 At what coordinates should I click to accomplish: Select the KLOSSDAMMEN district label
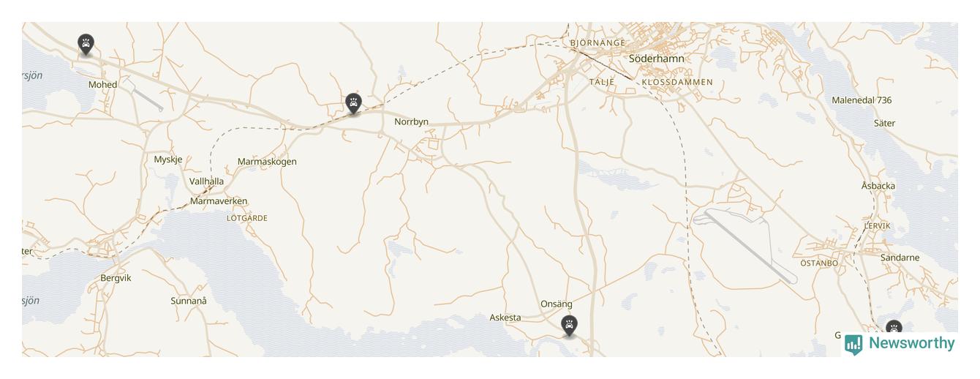[x=677, y=82]
